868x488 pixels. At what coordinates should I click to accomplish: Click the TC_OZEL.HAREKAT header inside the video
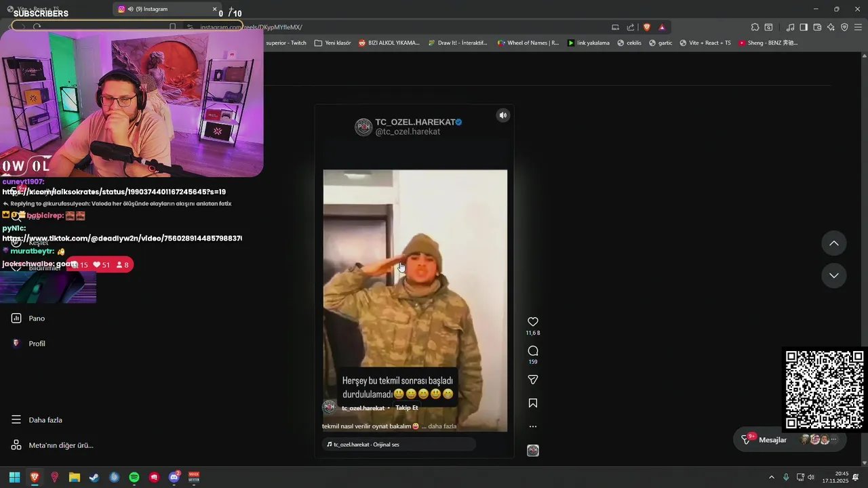click(x=418, y=122)
